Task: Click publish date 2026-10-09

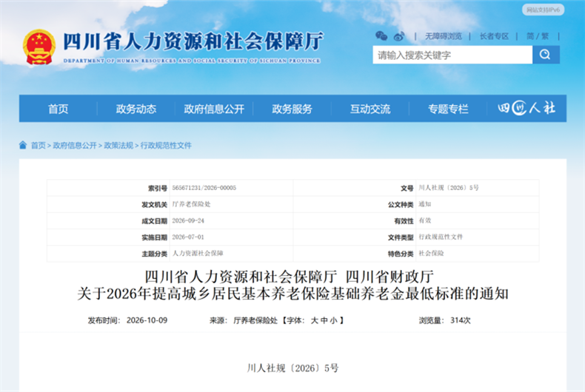Action: click(147, 320)
